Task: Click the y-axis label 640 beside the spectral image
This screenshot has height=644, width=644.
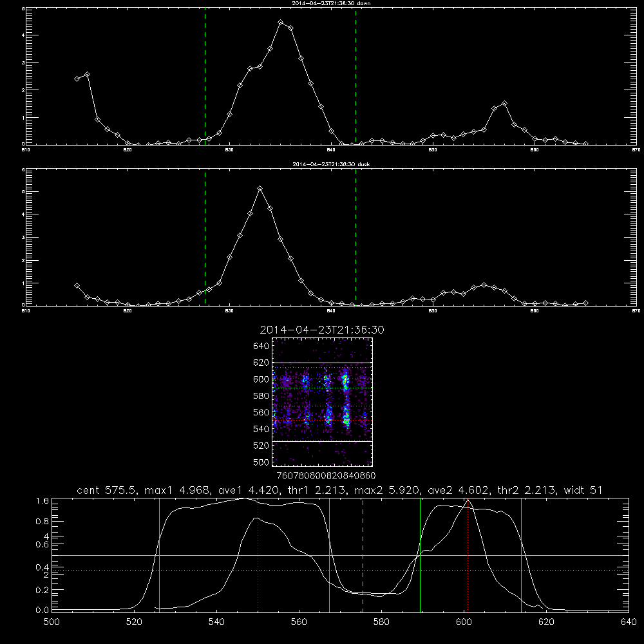Action: [261, 346]
